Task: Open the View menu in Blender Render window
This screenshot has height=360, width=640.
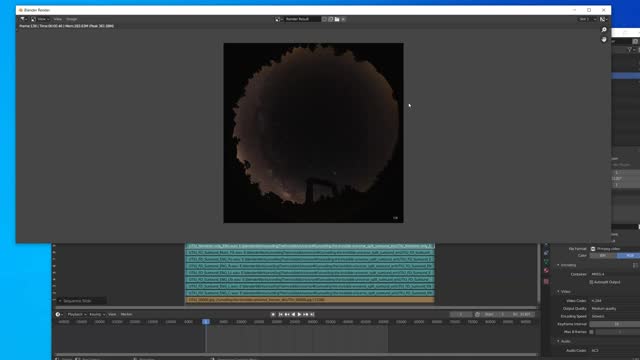Action: pos(58,19)
